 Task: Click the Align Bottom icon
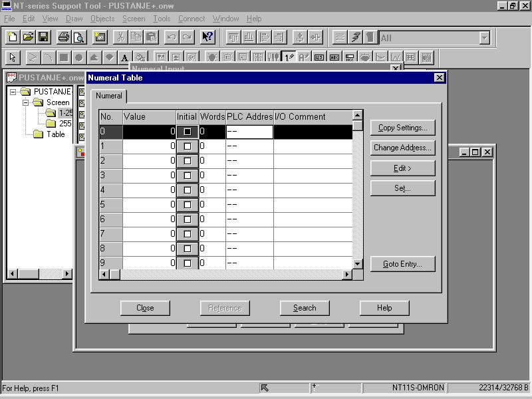pyautogui.click(x=249, y=37)
